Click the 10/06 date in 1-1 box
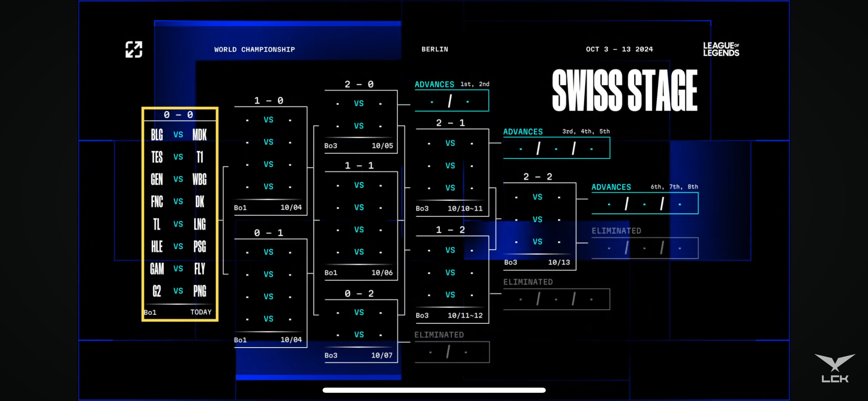This screenshot has width=868, height=401. [x=382, y=273]
